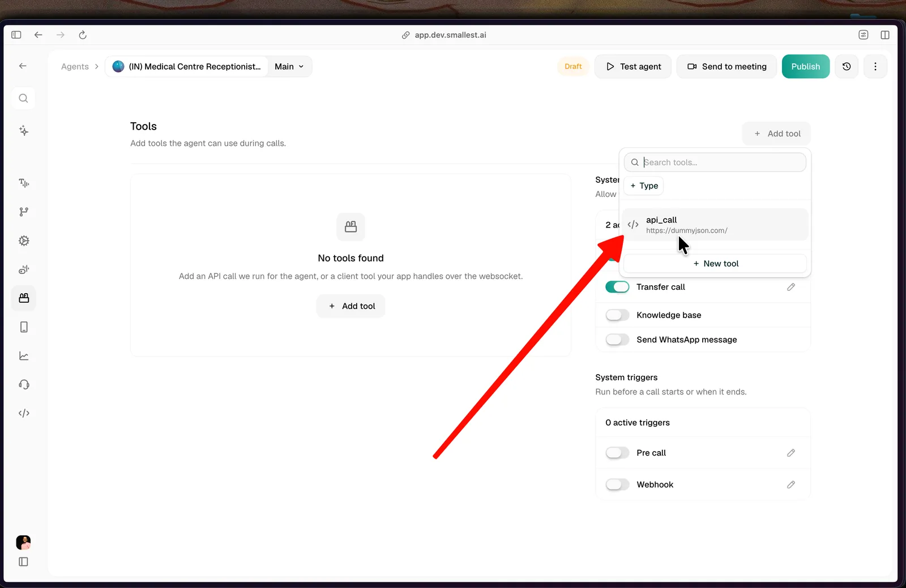Screen dimensions: 906x588
Task: Enable the Webhook trigger toggle
Action: (x=617, y=484)
